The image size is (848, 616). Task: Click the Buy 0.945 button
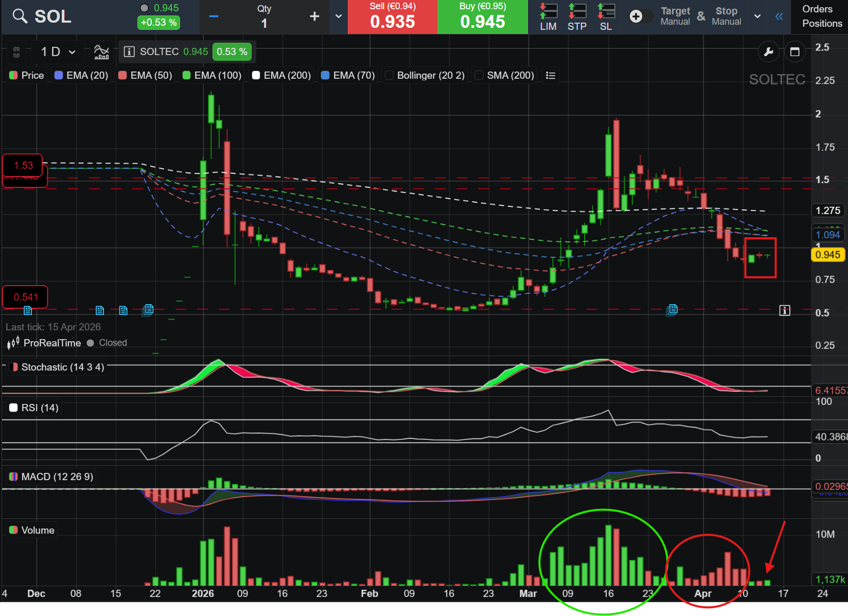click(x=483, y=17)
